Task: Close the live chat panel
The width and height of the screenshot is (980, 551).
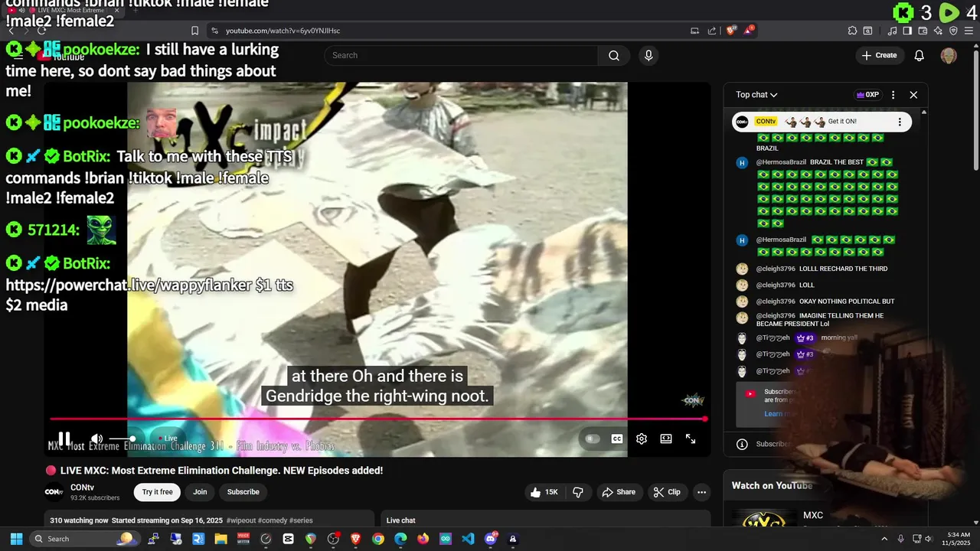Action: [913, 95]
